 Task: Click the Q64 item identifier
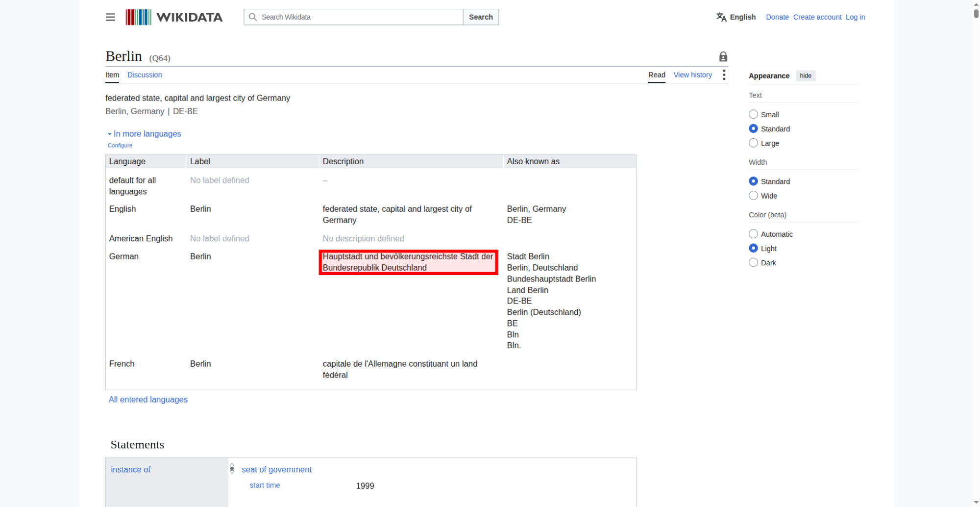click(160, 58)
